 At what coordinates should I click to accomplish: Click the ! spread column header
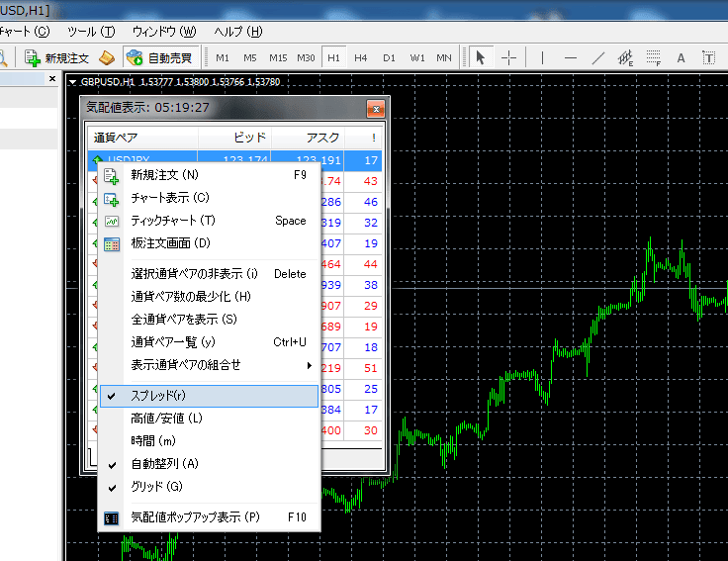(x=364, y=138)
